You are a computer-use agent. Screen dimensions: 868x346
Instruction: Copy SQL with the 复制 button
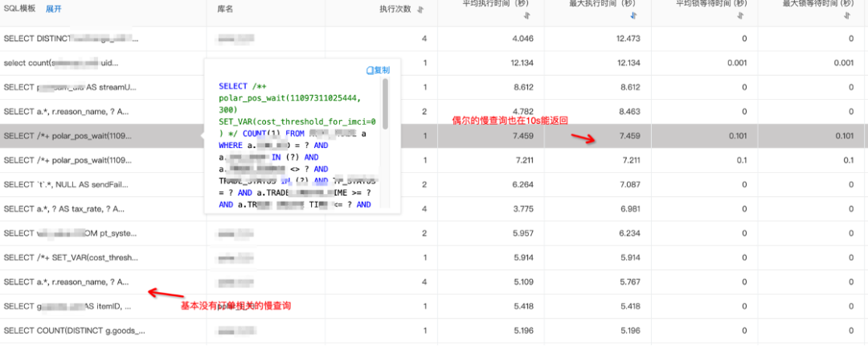pyautogui.click(x=378, y=71)
